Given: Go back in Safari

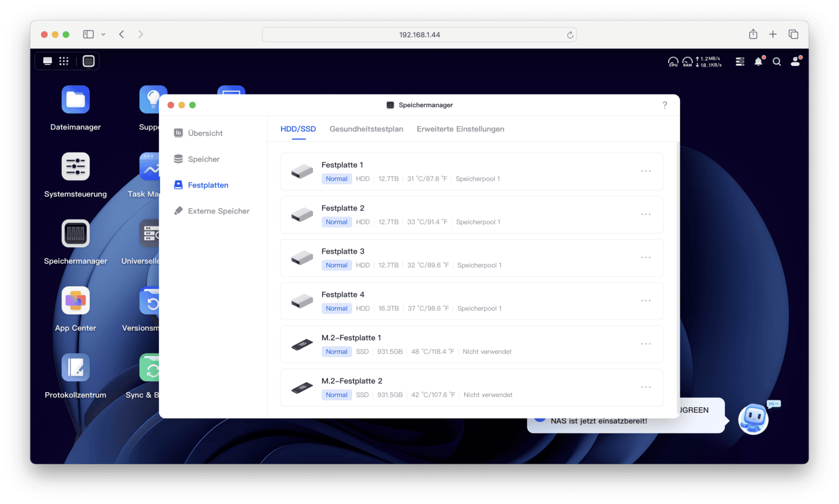Looking at the screenshot, I should click(x=122, y=34).
